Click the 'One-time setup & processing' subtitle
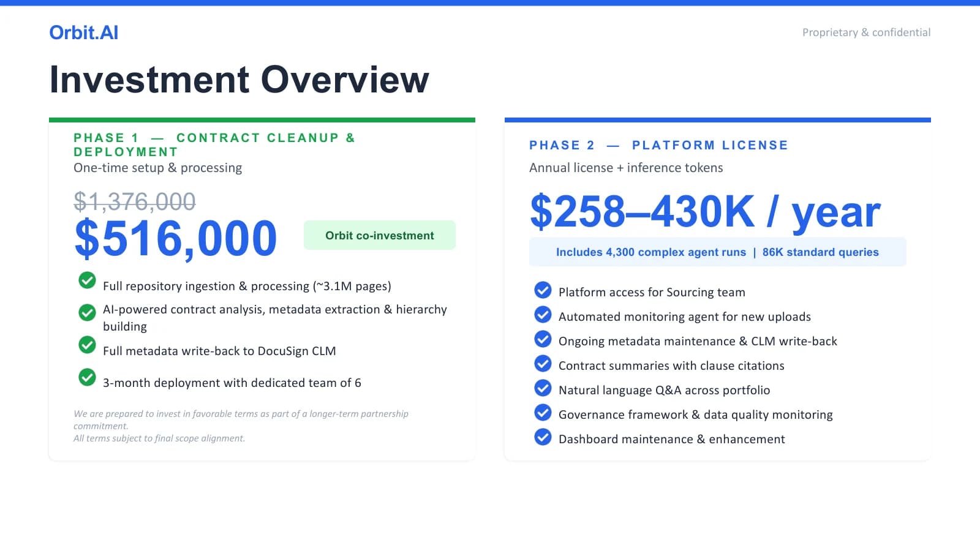980x551 pixels. [157, 168]
